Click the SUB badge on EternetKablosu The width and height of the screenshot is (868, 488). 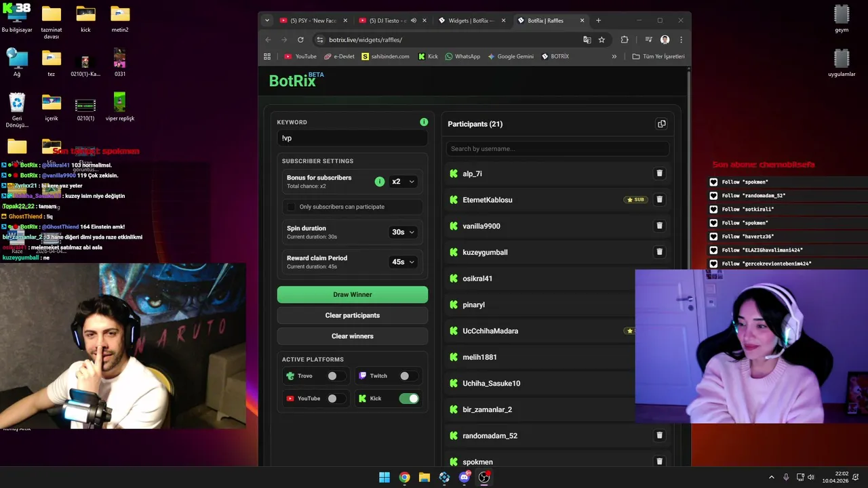coord(635,200)
